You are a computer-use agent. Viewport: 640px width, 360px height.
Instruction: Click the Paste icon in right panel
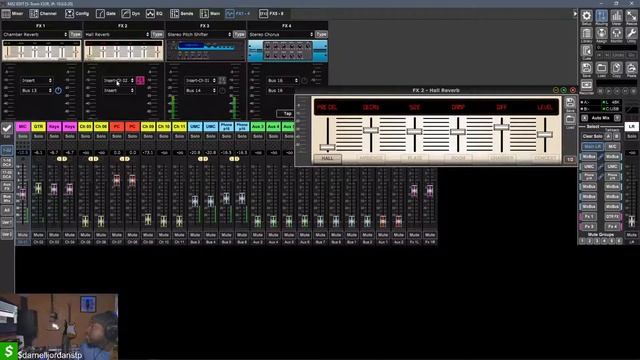(x=631, y=69)
